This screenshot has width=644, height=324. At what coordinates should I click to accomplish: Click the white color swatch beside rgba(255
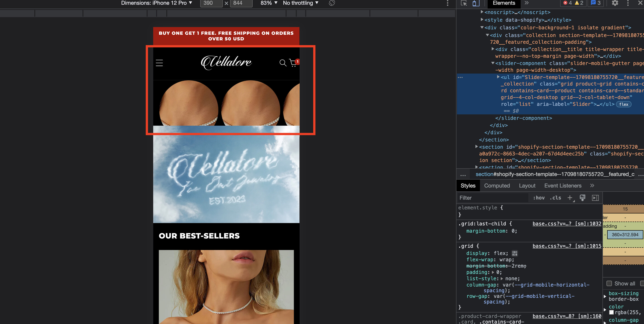click(611, 312)
